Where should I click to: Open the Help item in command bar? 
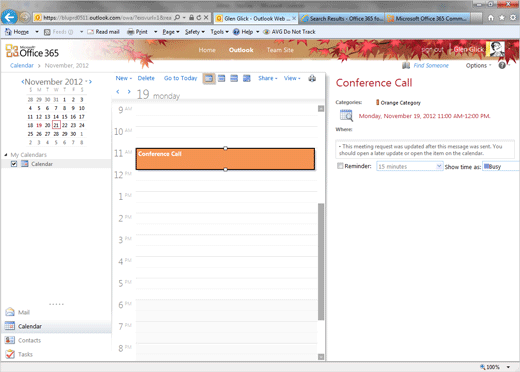coord(246,32)
